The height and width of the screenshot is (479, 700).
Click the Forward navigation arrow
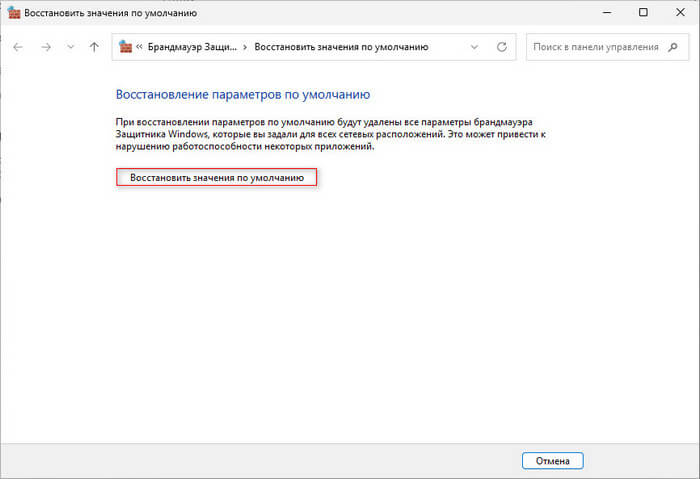[45, 47]
